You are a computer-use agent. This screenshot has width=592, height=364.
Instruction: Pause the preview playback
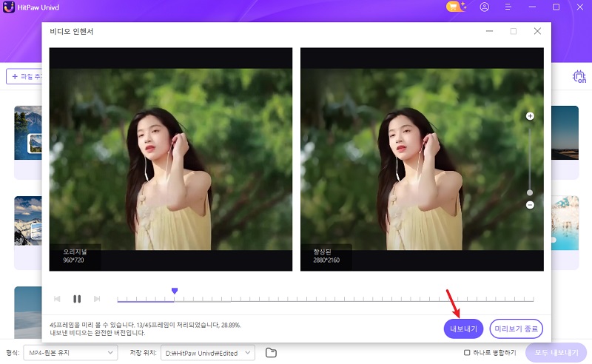(77, 299)
